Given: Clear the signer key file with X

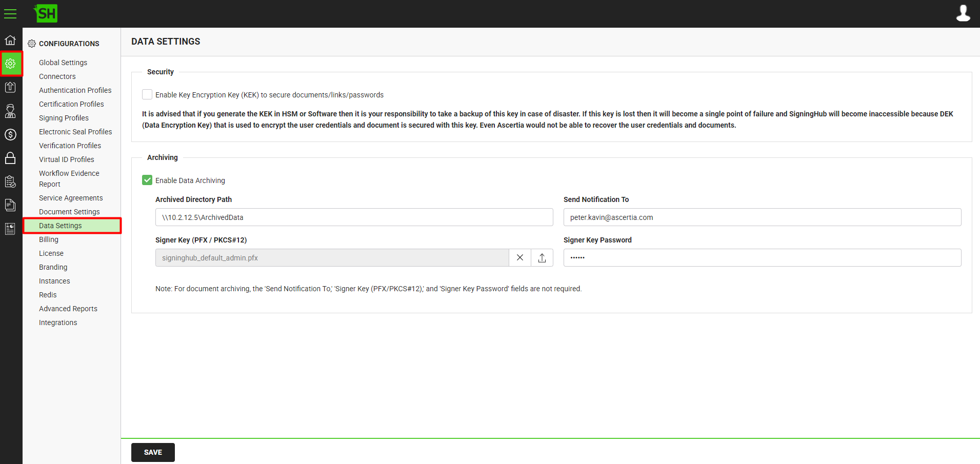Looking at the screenshot, I should pyautogui.click(x=520, y=257).
